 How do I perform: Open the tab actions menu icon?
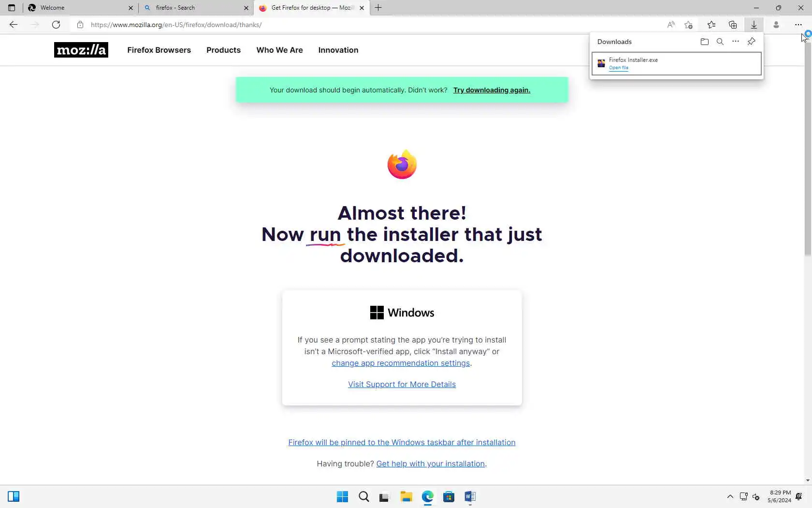coord(12,8)
